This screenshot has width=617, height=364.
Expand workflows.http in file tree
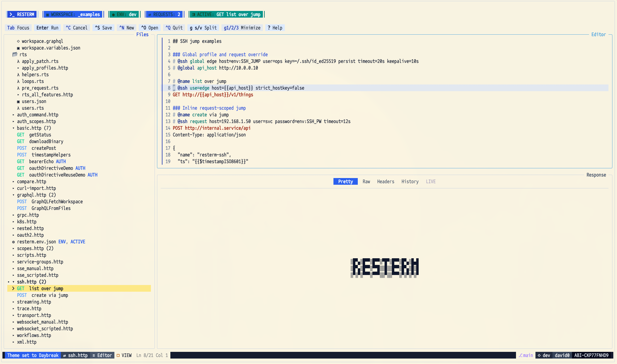[13, 335]
